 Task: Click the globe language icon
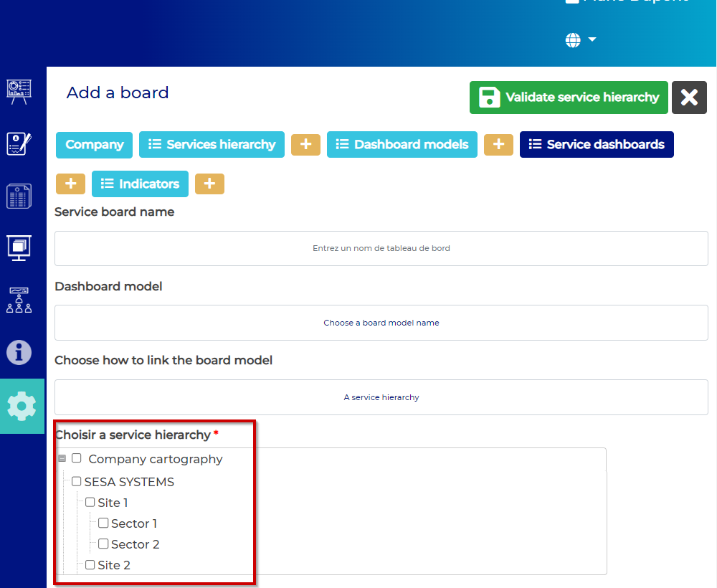tap(573, 40)
